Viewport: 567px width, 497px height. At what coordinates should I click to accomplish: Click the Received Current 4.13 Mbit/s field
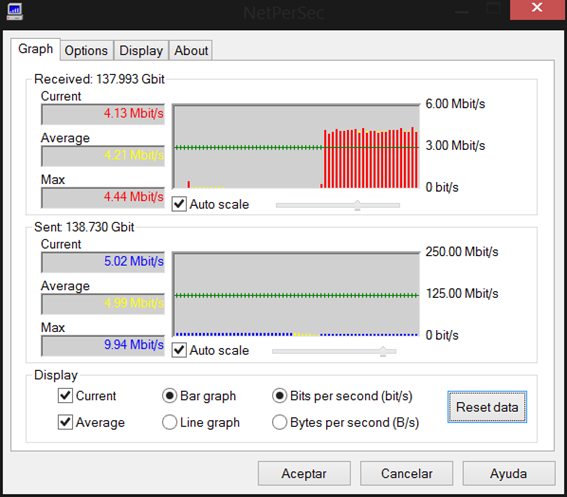[103, 114]
